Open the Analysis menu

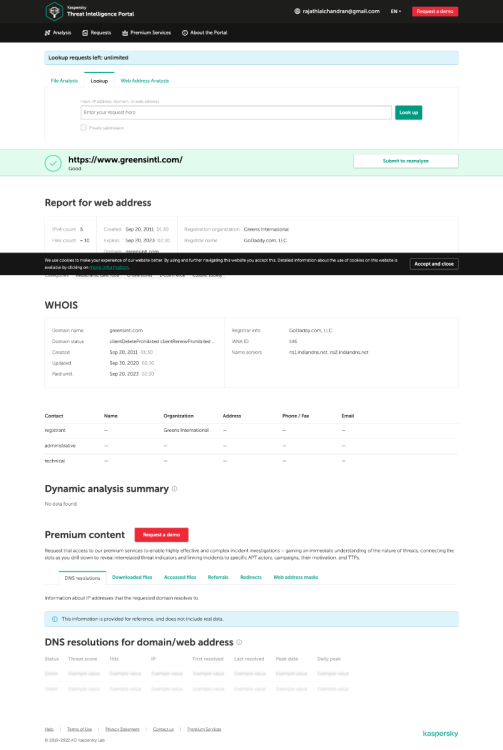[58, 33]
